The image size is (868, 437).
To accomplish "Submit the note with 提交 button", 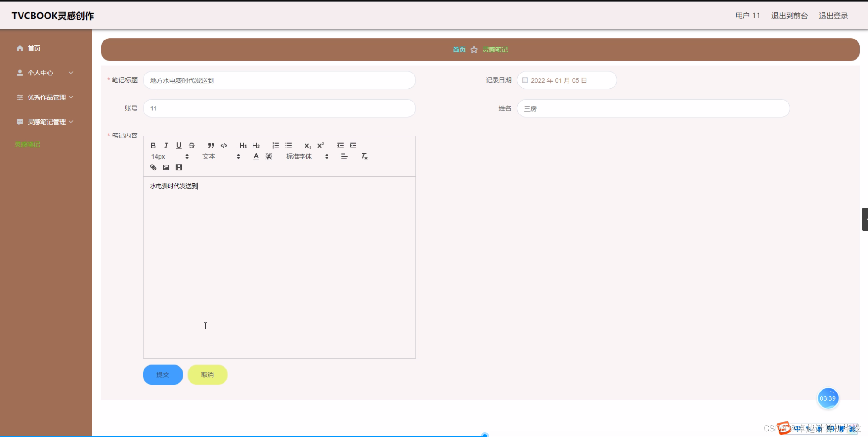I will pyautogui.click(x=163, y=375).
